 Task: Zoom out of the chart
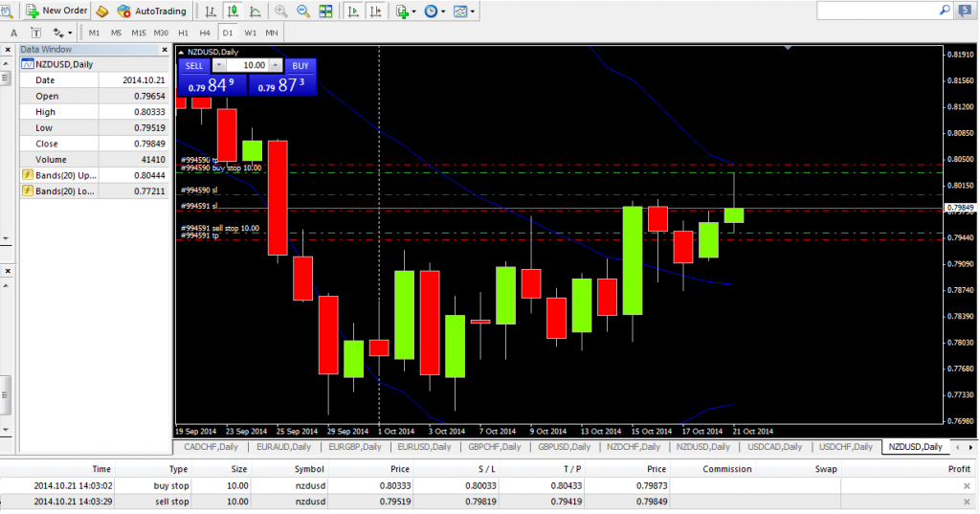click(x=303, y=11)
